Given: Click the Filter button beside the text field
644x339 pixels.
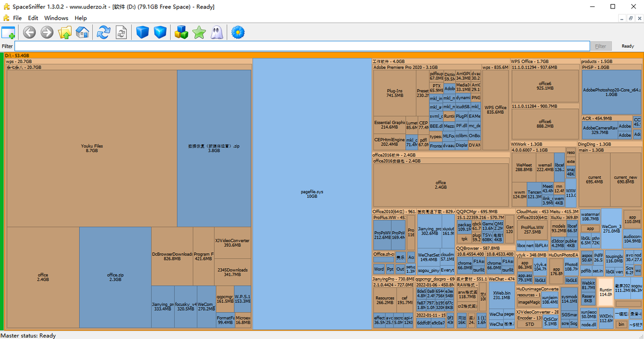Looking at the screenshot, I should pyautogui.click(x=601, y=46).
